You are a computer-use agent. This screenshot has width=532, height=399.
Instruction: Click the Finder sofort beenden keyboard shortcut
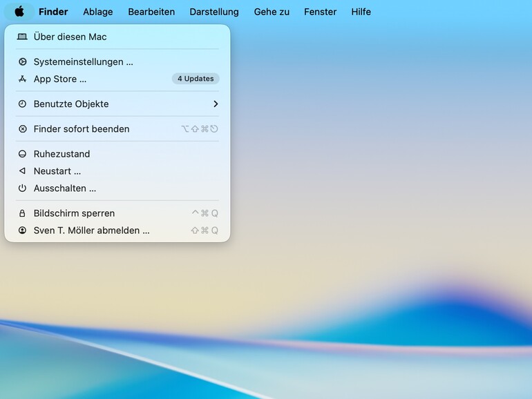pos(200,129)
